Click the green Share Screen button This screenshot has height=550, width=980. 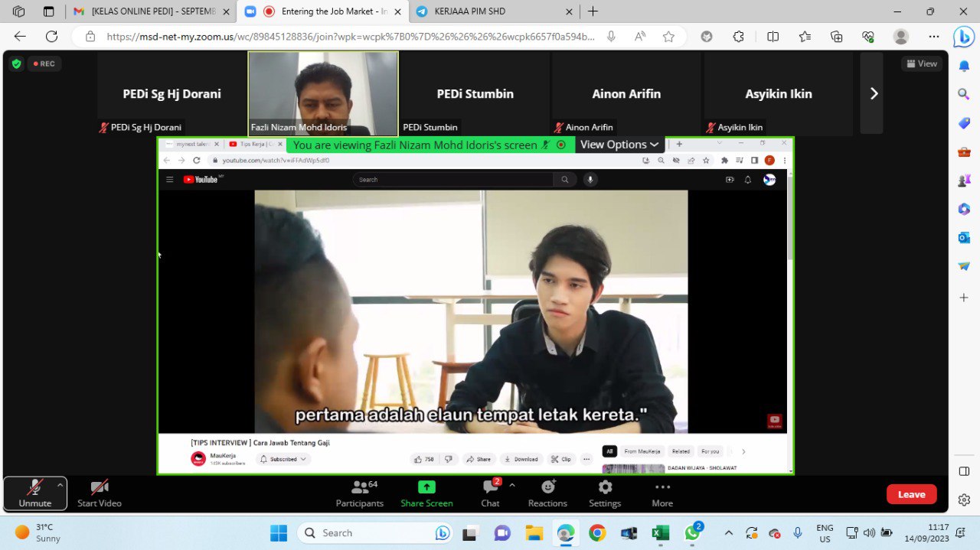[426, 493]
